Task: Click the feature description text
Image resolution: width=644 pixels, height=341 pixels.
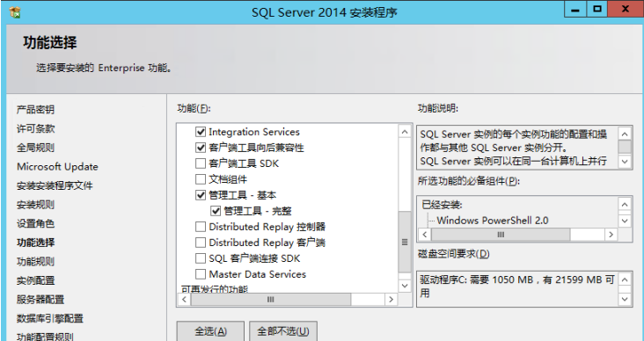Action: click(514, 148)
